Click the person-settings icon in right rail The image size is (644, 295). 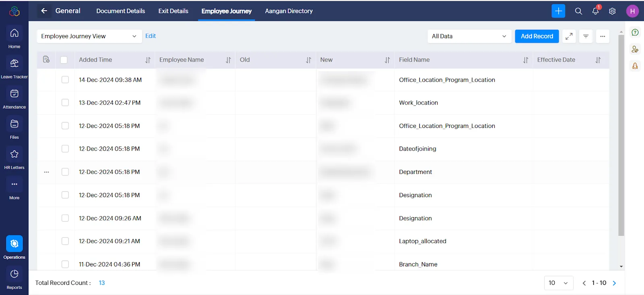(x=635, y=49)
